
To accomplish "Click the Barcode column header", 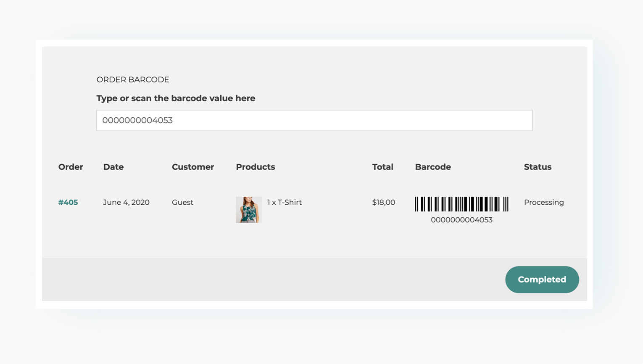I will (x=433, y=167).
